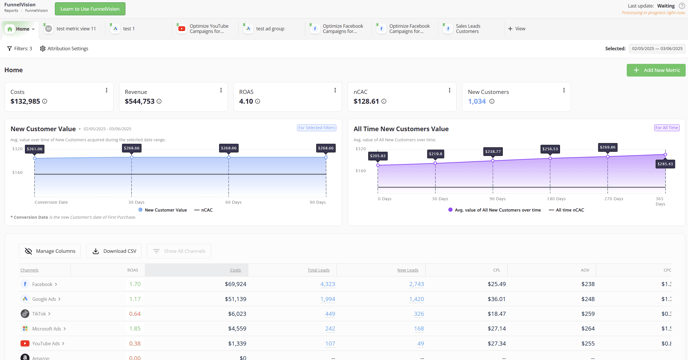The image size is (688, 360).
Task: Toggle the For Selected Filters badge
Action: pyautogui.click(x=317, y=128)
